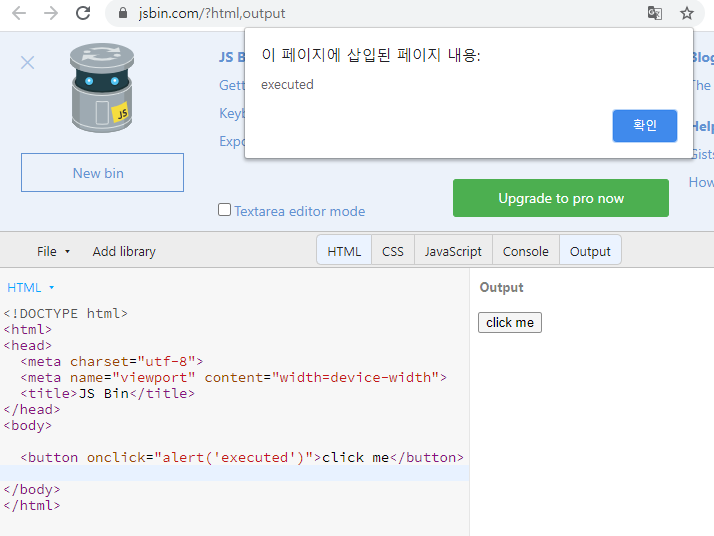This screenshot has width=714, height=536.
Task: Click the button onclick code line
Action: pos(242,457)
